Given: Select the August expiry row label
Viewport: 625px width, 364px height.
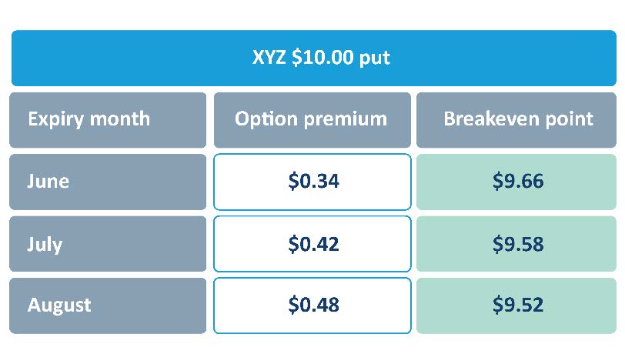Looking at the screenshot, I should pos(108,305).
